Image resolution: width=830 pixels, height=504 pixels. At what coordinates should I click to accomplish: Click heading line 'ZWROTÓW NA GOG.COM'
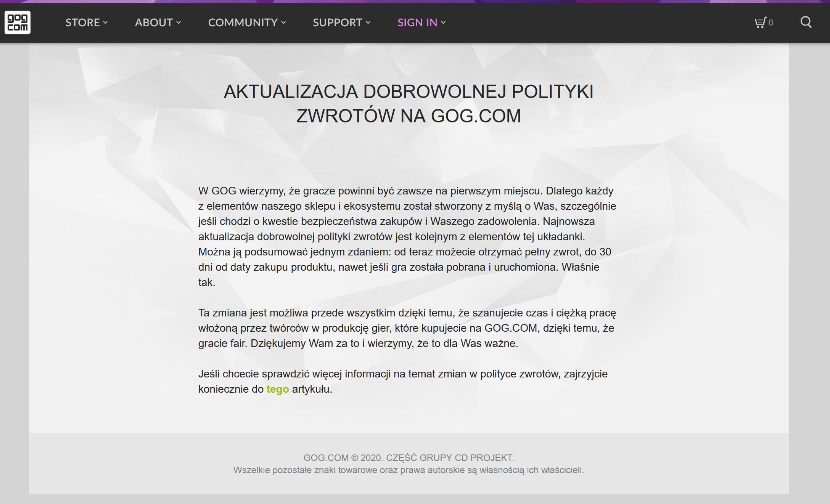(x=409, y=116)
